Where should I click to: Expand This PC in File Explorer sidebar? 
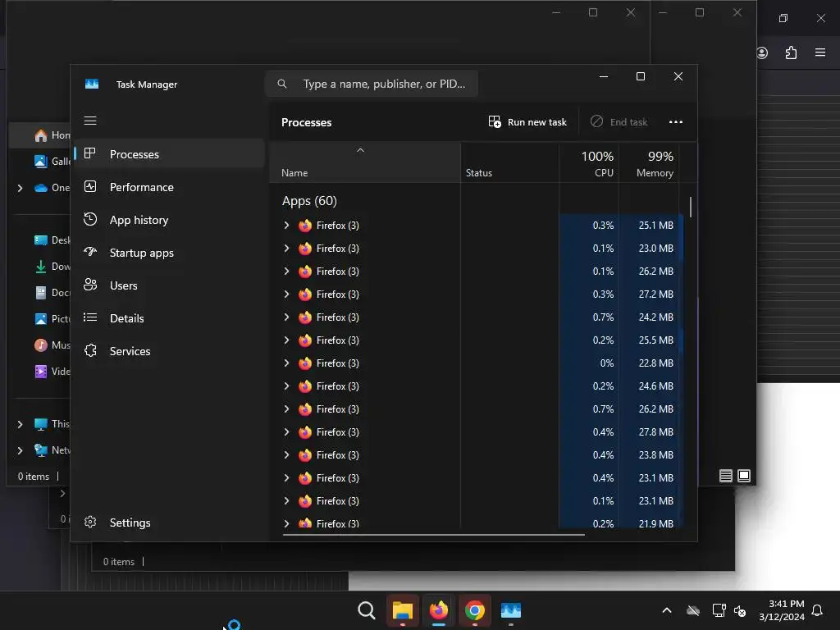coord(20,424)
